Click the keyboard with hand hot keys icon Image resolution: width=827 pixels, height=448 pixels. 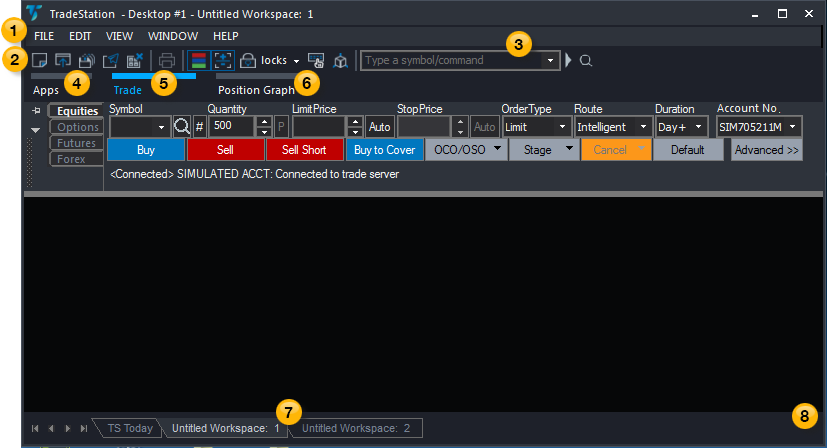(x=316, y=60)
